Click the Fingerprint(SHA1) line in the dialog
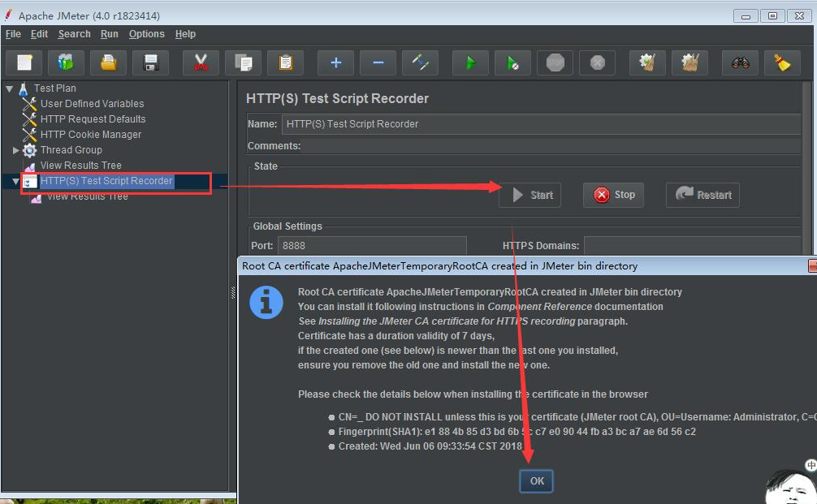 [x=517, y=432]
